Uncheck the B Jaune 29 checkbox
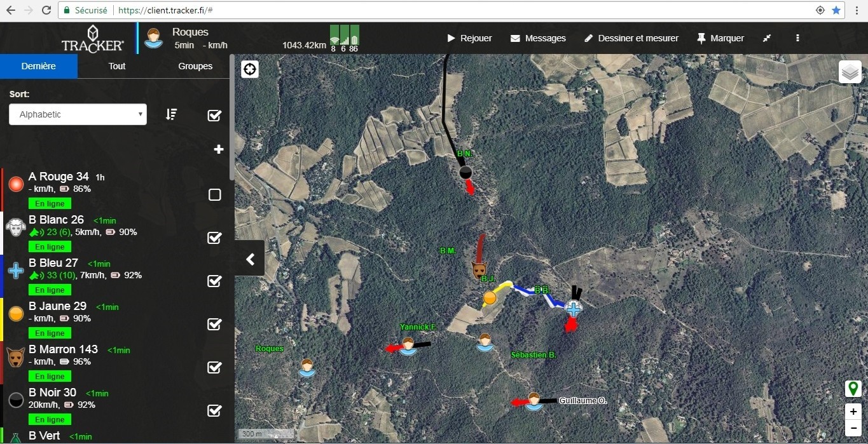This screenshot has width=868, height=444. click(x=214, y=324)
